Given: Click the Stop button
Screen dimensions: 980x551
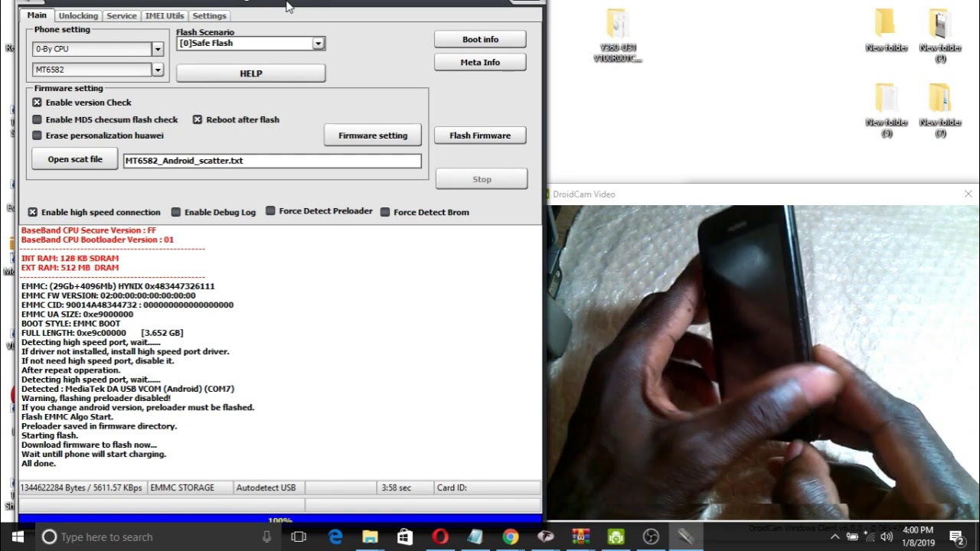Looking at the screenshot, I should click(x=482, y=179).
